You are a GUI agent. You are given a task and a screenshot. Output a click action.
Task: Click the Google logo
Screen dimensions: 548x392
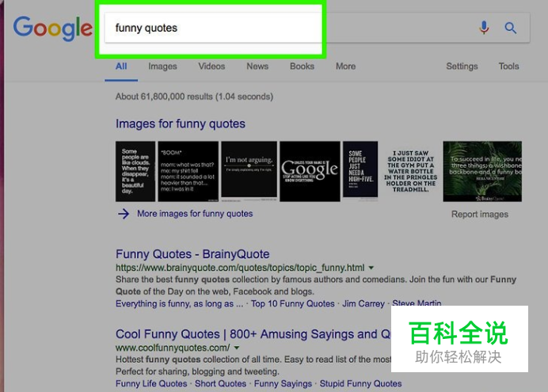pyautogui.click(x=53, y=29)
